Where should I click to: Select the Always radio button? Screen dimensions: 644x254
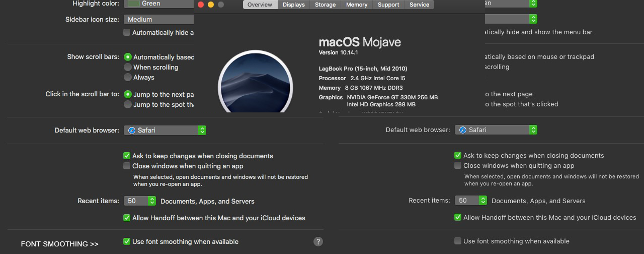point(128,77)
